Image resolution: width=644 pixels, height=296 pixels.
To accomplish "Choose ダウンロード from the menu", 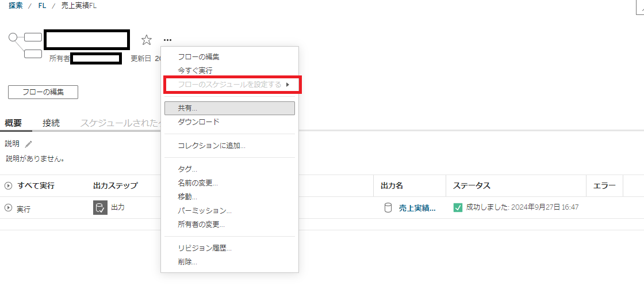I will coord(229,122).
